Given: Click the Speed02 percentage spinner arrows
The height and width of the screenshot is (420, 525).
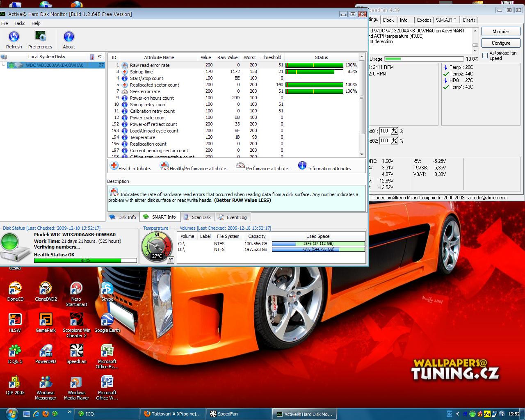Looking at the screenshot, I should point(395,141).
